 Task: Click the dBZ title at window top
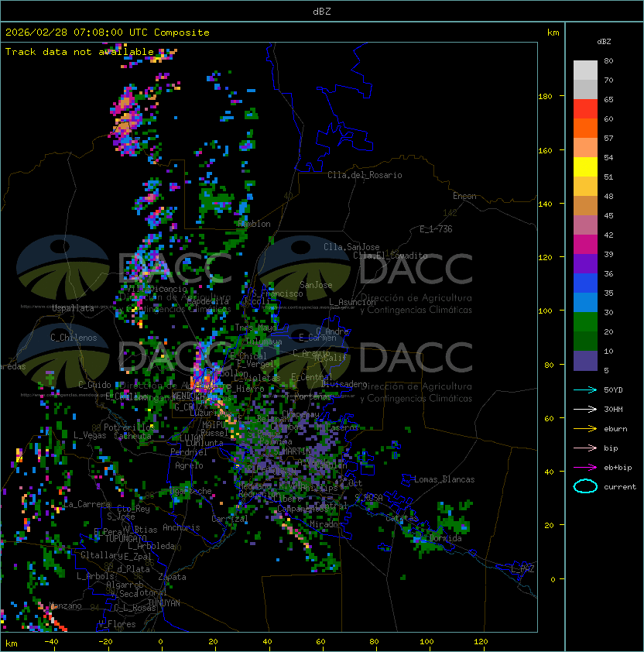322,12
